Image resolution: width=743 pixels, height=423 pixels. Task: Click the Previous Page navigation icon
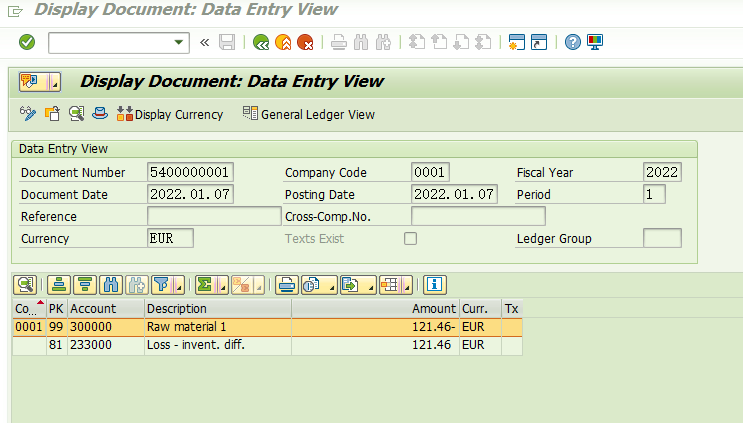click(x=439, y=42)
